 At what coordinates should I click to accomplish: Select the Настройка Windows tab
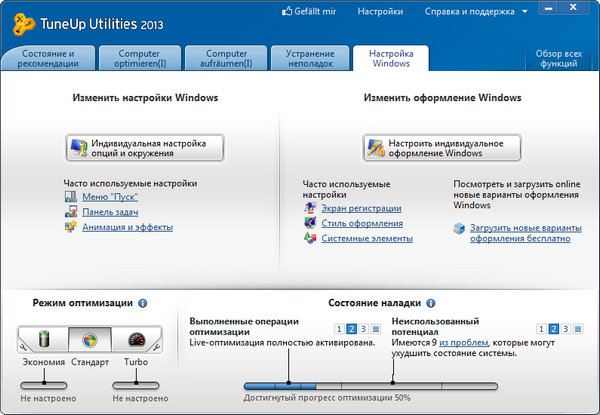[391, 59]
